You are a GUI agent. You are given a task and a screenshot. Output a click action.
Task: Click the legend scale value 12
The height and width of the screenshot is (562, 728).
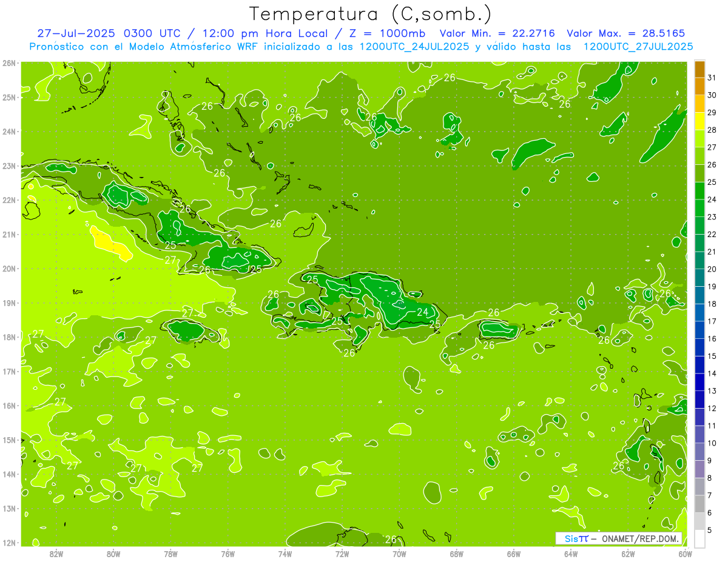click(712, 408)
